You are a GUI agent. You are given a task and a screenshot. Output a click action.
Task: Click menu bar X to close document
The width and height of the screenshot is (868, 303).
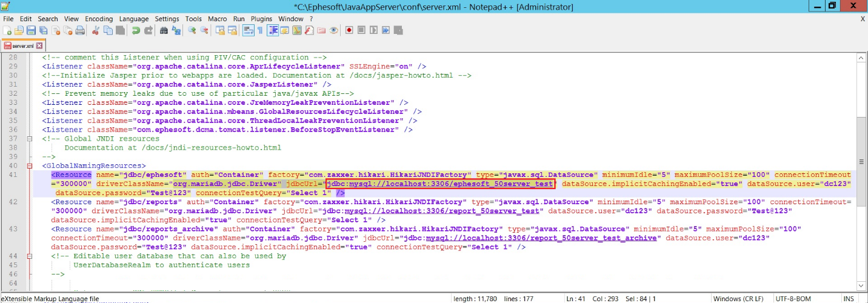(863, 19)
